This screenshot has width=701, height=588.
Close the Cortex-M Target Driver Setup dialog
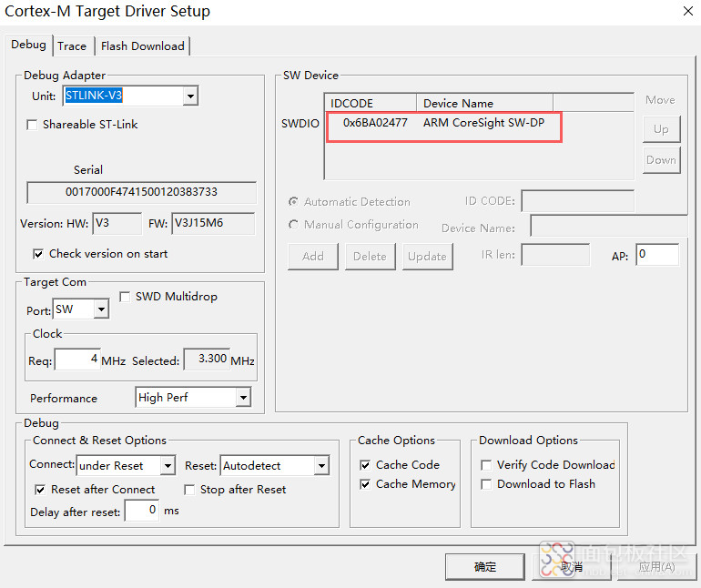tap(686, 11)
